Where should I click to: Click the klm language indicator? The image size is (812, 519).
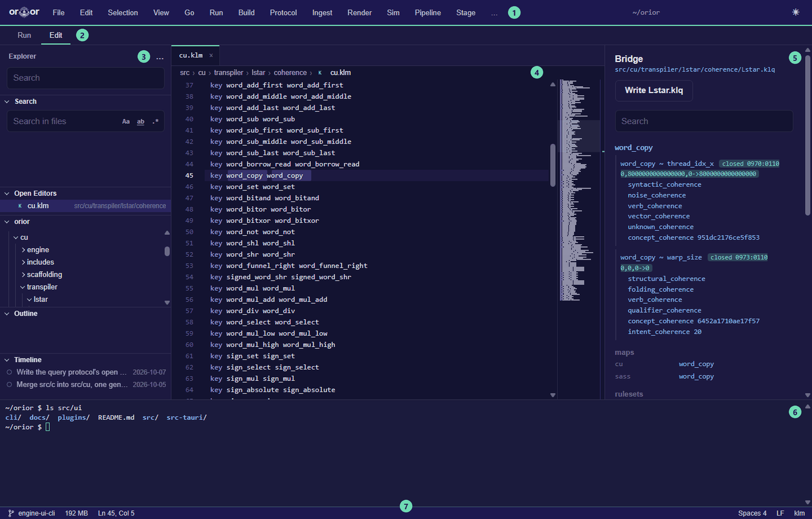point(799,513)
